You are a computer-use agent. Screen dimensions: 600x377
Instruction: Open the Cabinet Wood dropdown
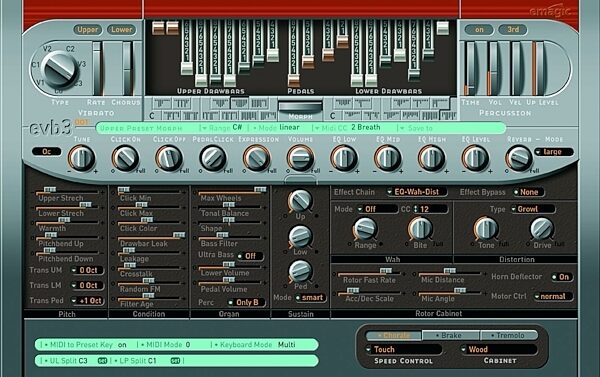click(x=499, y=349)
